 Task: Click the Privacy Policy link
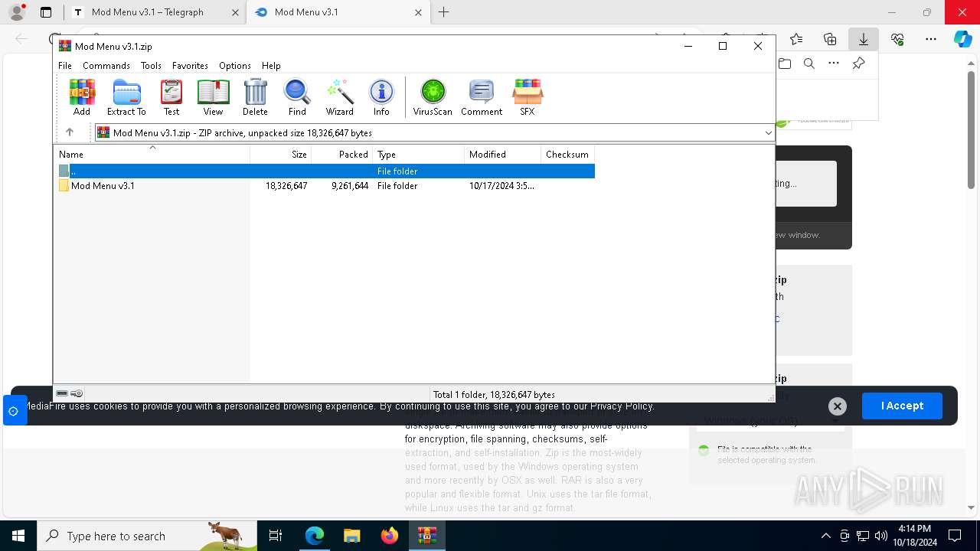622,406
